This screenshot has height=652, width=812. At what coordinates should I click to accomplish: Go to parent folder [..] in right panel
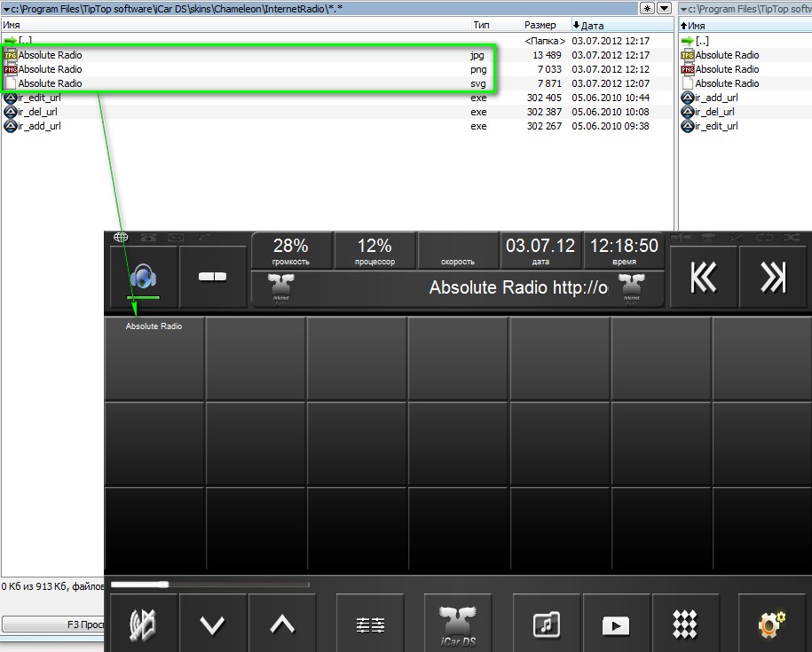pyautogui.click(x=745, y=41)
